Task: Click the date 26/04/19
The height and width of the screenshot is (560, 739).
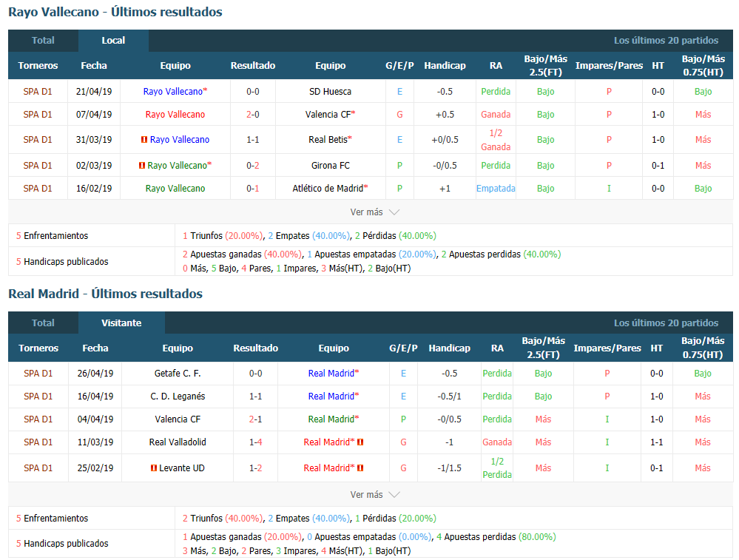Action: 95,374
